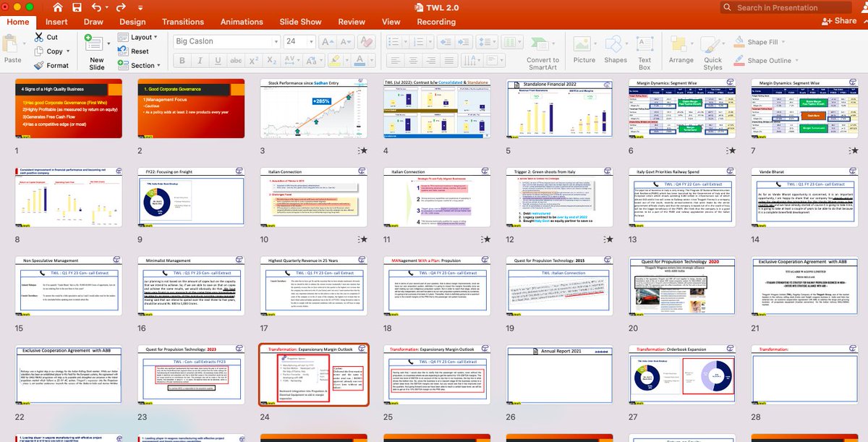
Task: Toggle Italic formatting
Action: pos(200,61)
